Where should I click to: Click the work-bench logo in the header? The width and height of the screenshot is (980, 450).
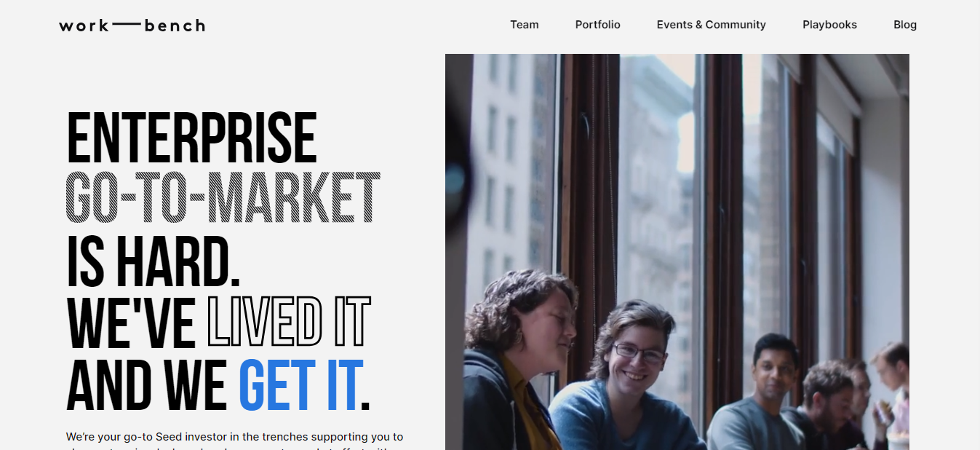point(132,25)
